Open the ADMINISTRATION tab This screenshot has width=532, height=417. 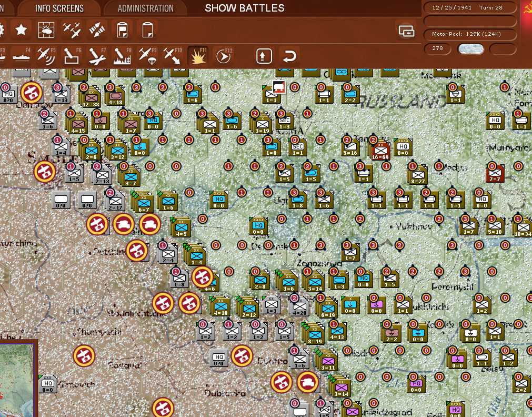click(146, 8)
